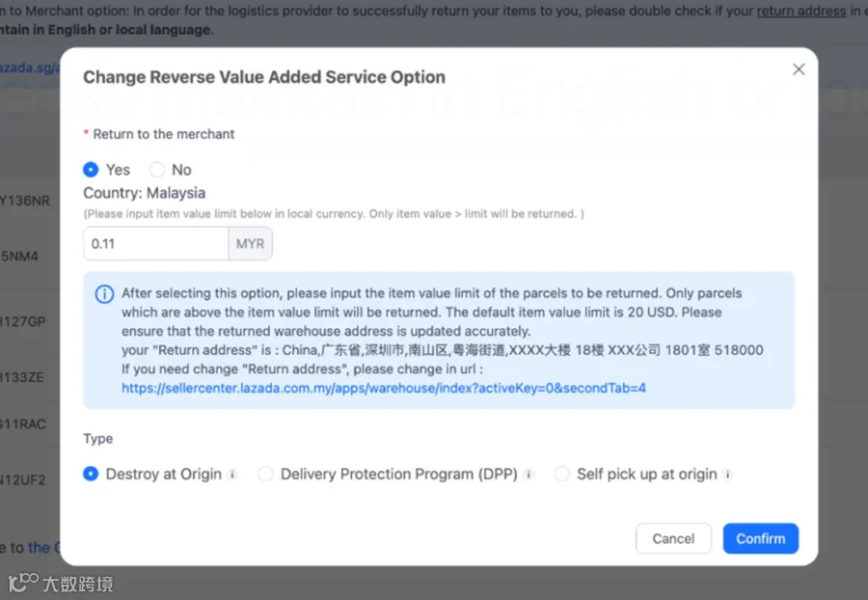Select the Yes radio button

[91, 170]
